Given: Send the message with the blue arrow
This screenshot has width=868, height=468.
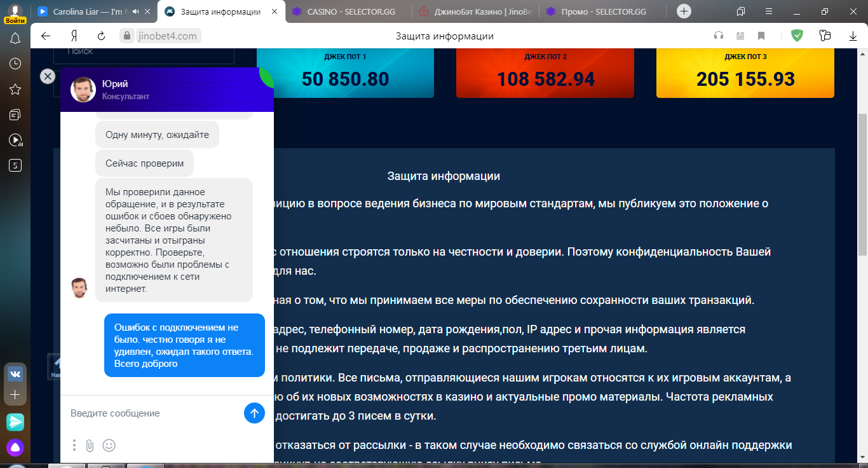Looking at the screenshot, I should (x=254, y=413).
